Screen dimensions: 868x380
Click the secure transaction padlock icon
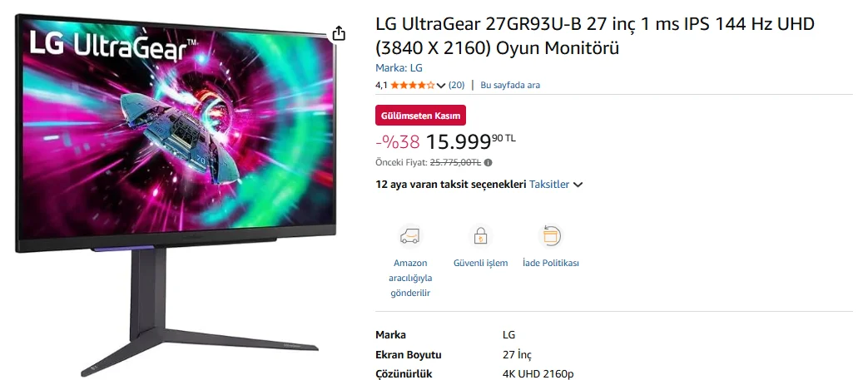coord(480,236)
